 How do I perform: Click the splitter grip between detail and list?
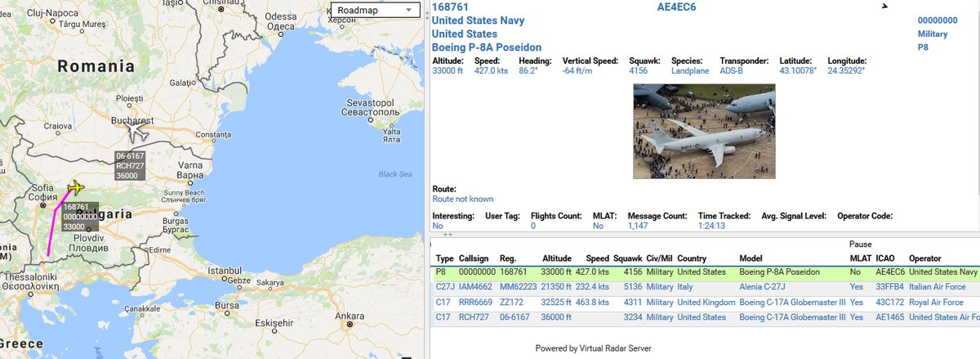pyautogui.click(x=447, y=234)
